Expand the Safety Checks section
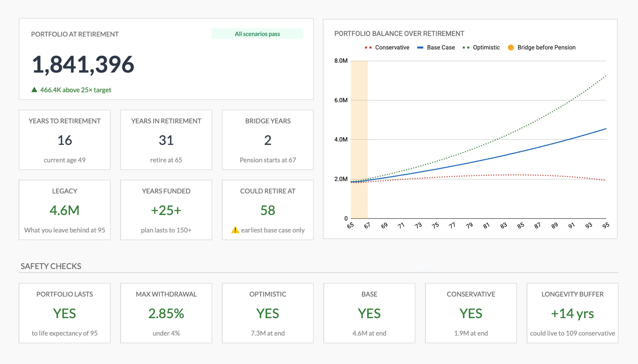Viewport: 638px width, 364px height. pyautogui.click(x=51, y=266)
